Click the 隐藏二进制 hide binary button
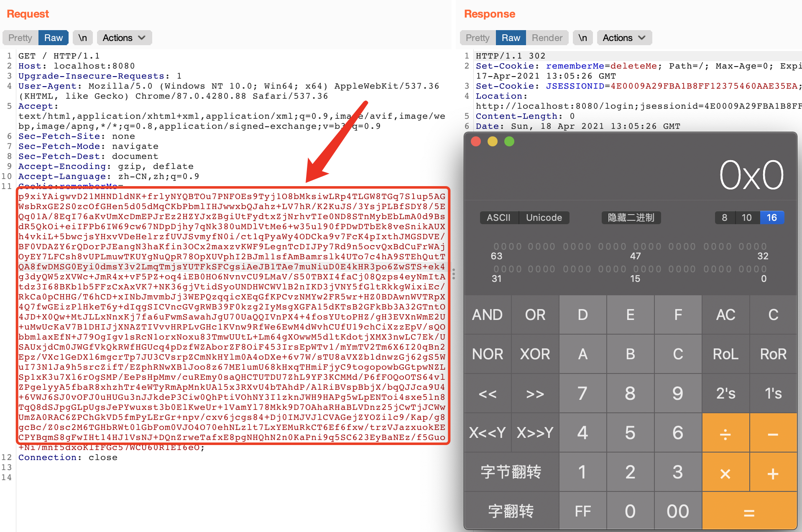 click(x=631, y=217)
